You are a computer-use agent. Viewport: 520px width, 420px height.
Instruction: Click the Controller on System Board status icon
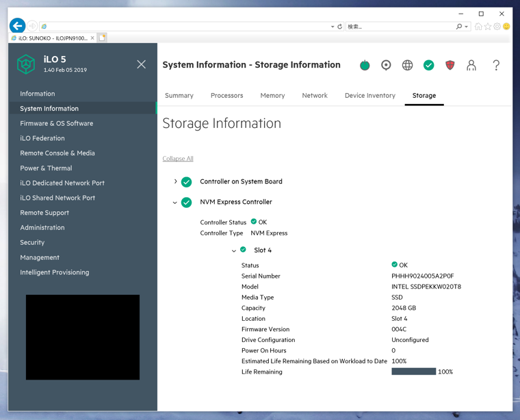click(x=186, y=182)
